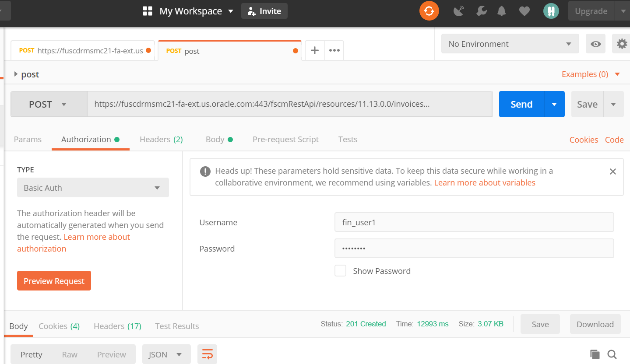Click the environment quick look eye icon
The width and height of the screenshot is (630, 364).
[595, 44]
